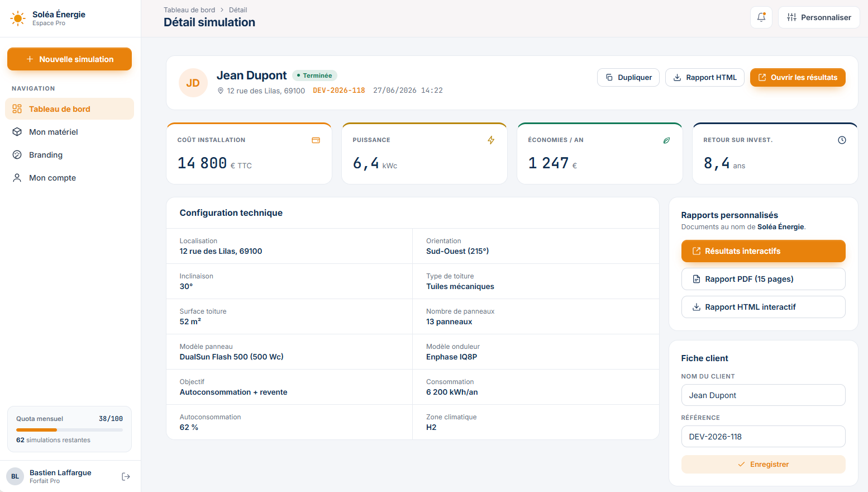Click the logout icon beside Bastien Laffargue

click(126, 476)
